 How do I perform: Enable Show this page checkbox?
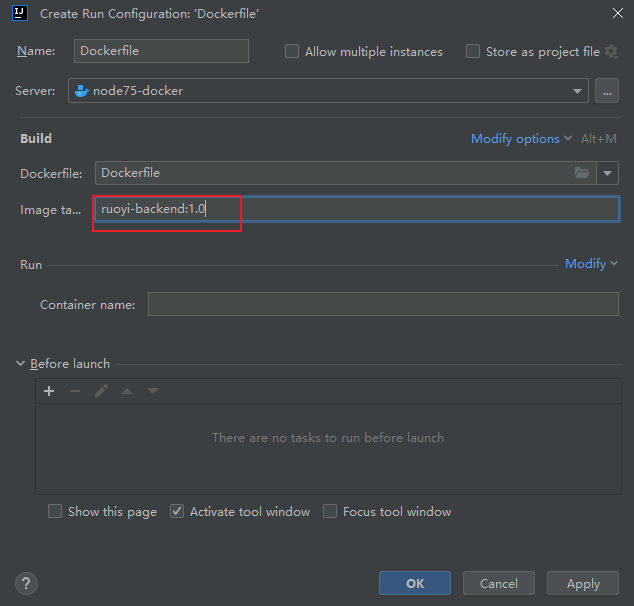55,512
